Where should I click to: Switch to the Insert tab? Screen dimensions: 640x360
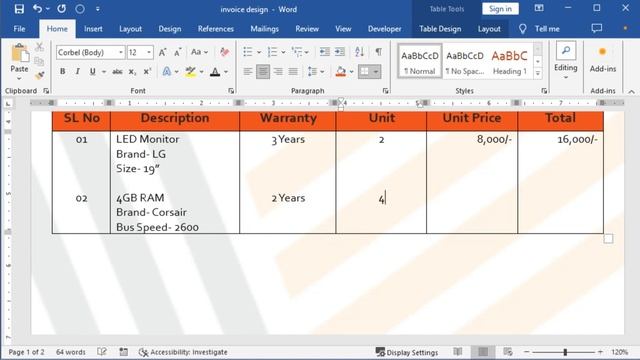[93, 29]
